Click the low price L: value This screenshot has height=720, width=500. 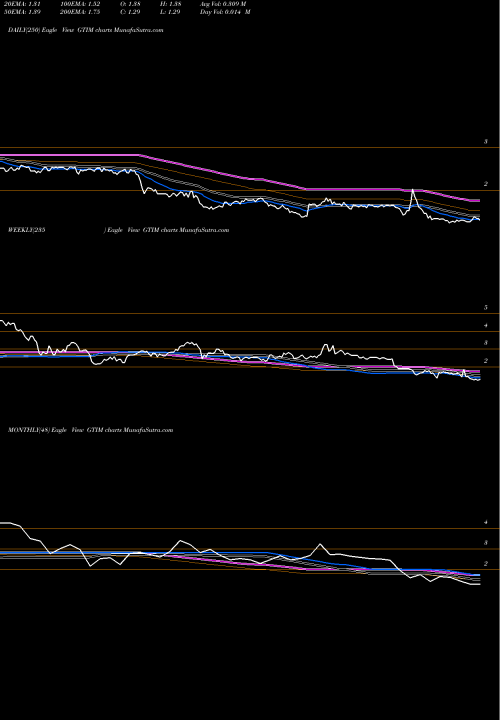coord(171,12)
